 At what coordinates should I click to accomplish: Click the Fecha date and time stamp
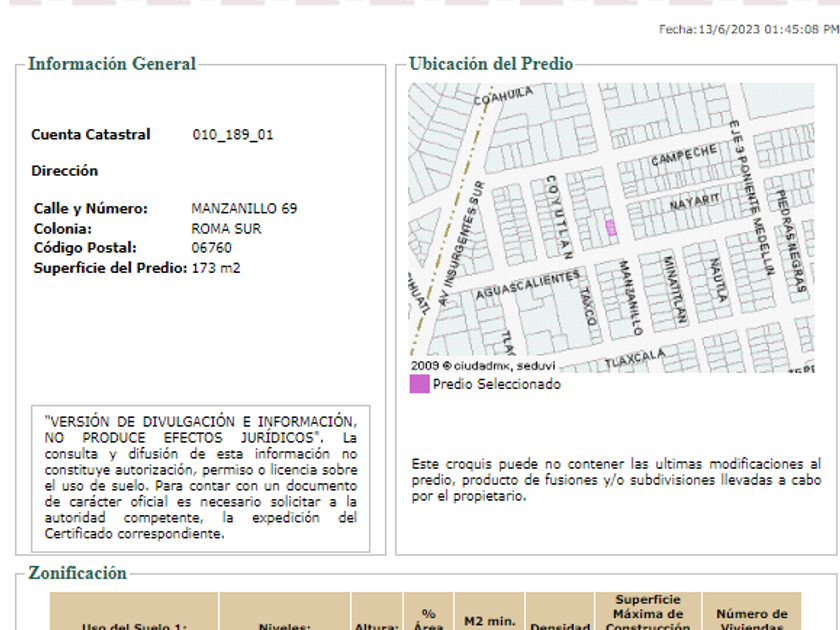748,30
